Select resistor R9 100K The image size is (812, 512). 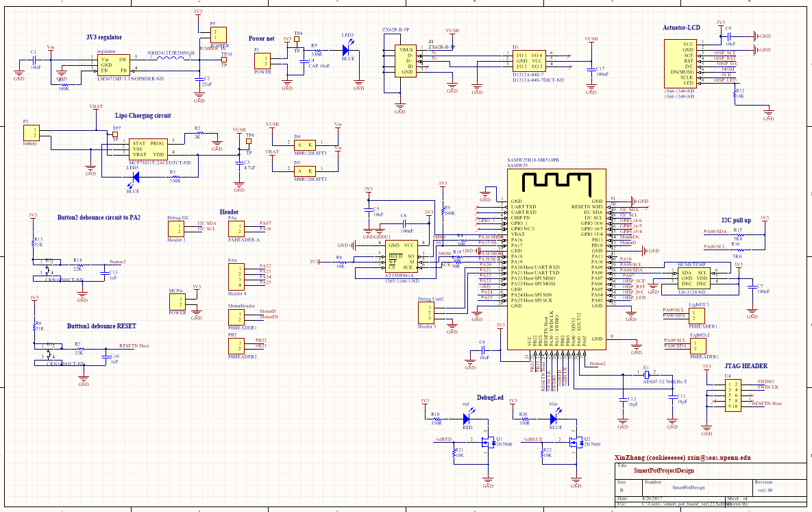coord(443,211)
